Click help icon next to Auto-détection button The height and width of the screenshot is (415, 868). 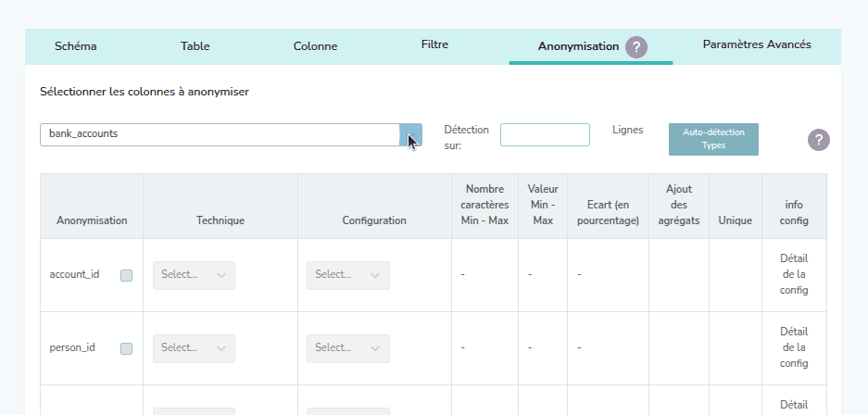(x=818, y=140)
